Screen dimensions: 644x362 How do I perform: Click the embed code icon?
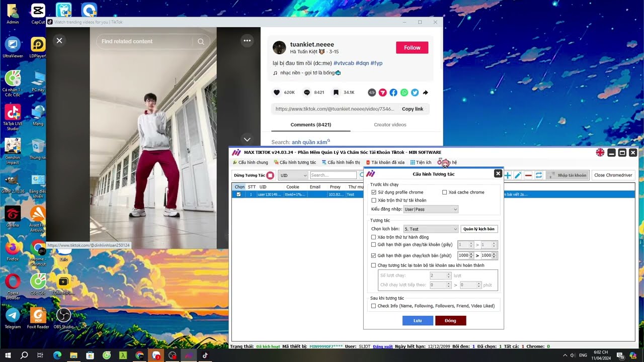click(372, 93)
